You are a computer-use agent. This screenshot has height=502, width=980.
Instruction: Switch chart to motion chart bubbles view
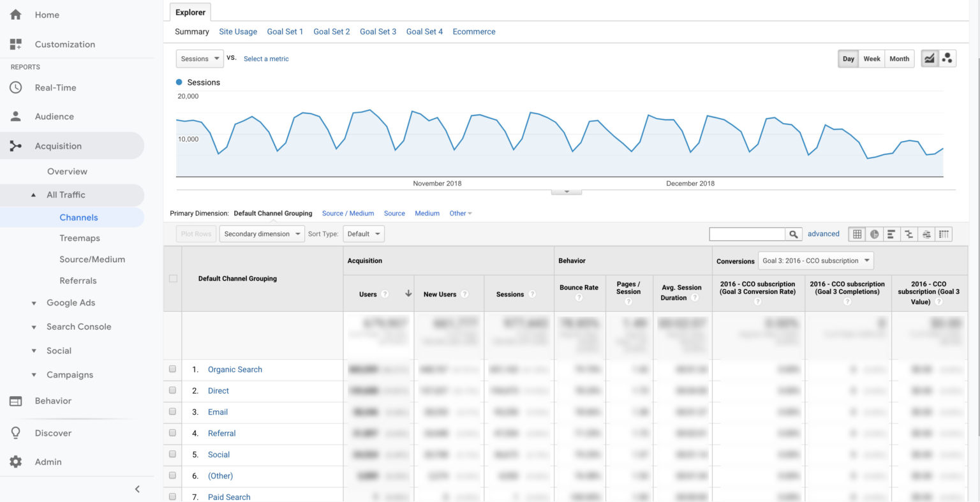(x=948, y=57)
